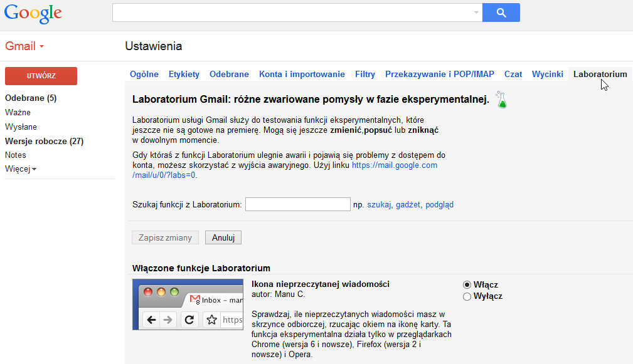Focus the Google search input field

297,13
